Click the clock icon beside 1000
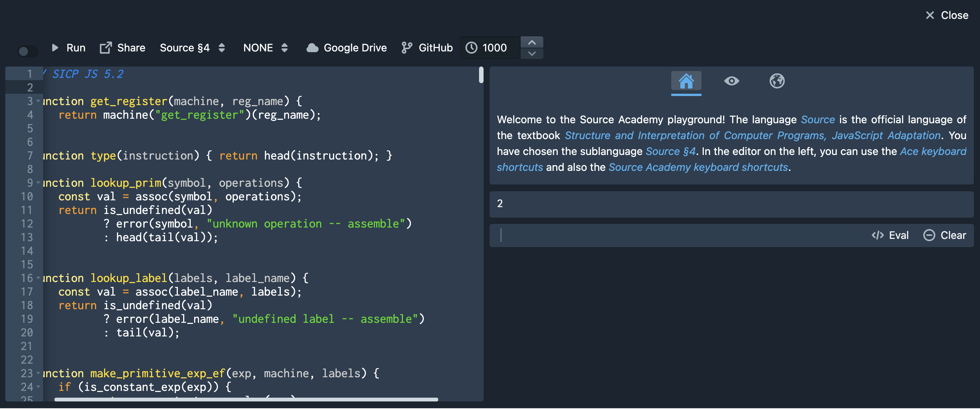This screenshot has width=980, height=409. [471, 48]
